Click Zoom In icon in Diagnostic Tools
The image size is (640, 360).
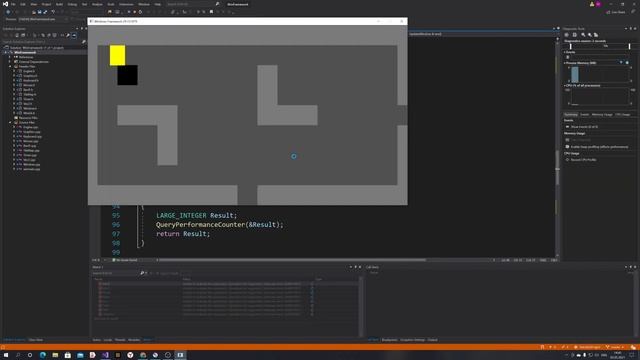pos(583,35)
